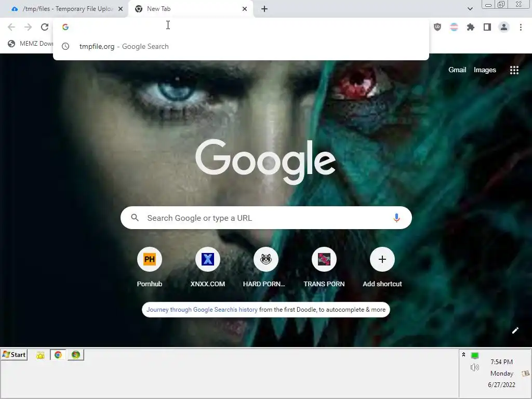This screenshot has width=532, height=399.
Task: Click the striped flag extension icon
Action: (454, 27)
